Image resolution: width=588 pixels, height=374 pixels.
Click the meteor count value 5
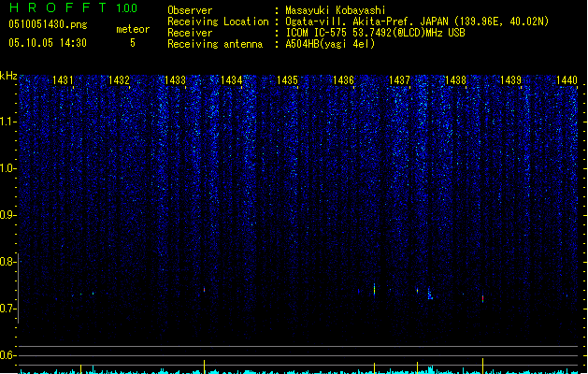click(x=133, y=43)
